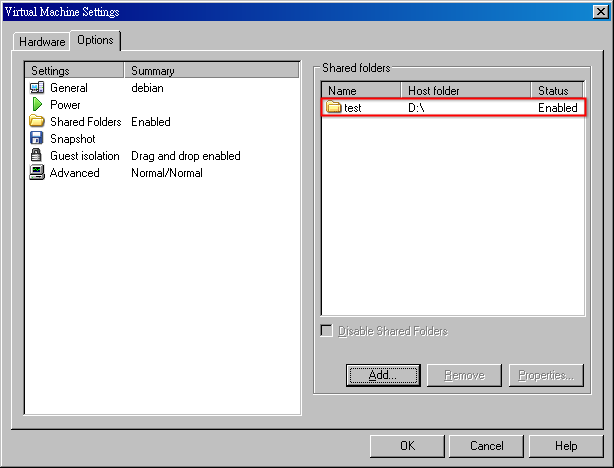
Task: Click the Shared Folders folder icon
Action: click(37, 122)
